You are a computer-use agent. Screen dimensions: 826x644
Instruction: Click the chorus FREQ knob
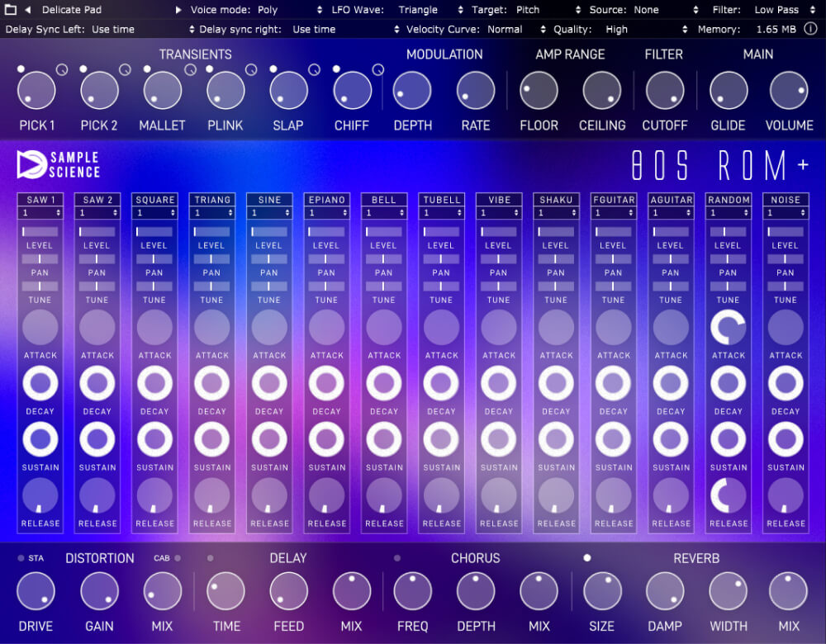click(412, 591)
